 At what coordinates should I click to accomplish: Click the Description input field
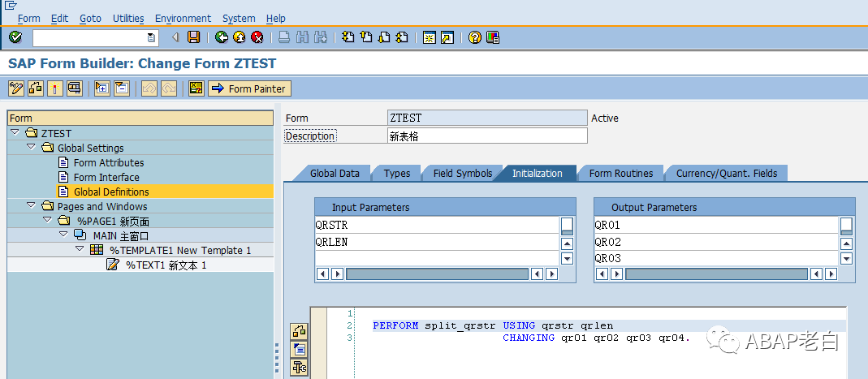tap(488, 136)
